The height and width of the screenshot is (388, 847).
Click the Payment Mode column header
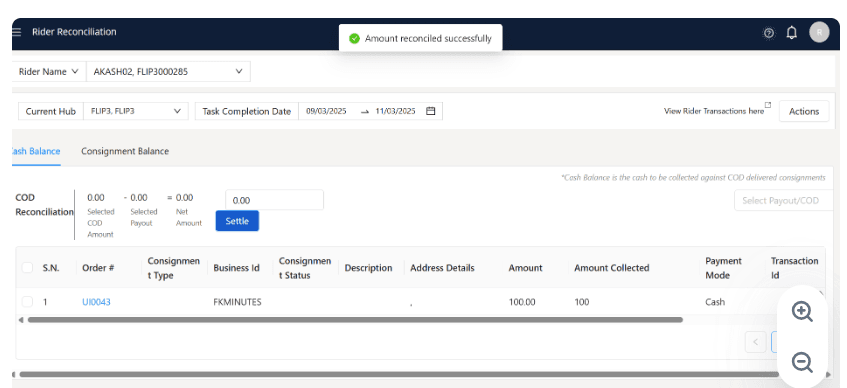coord(723,268)
